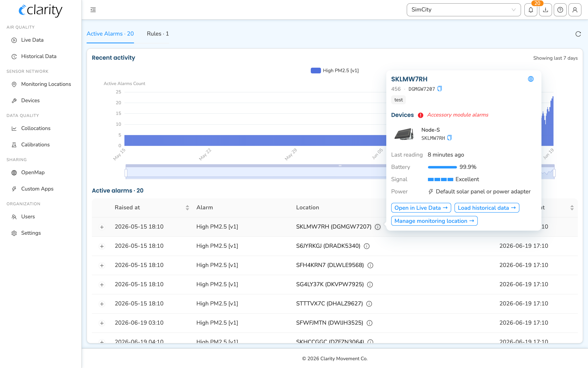The width and height of the screenshot is (588, 368).
Task: Toggle High PM2.5 [v1] legend swatch
Action: [316, 71]
